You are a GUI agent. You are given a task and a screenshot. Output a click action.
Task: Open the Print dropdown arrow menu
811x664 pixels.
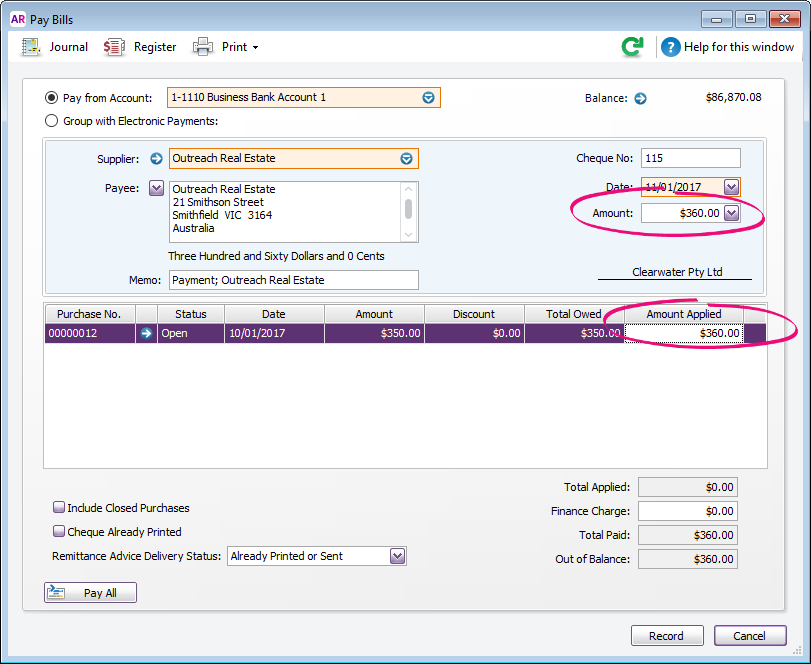pyautogui.click(x=255, y=48)
